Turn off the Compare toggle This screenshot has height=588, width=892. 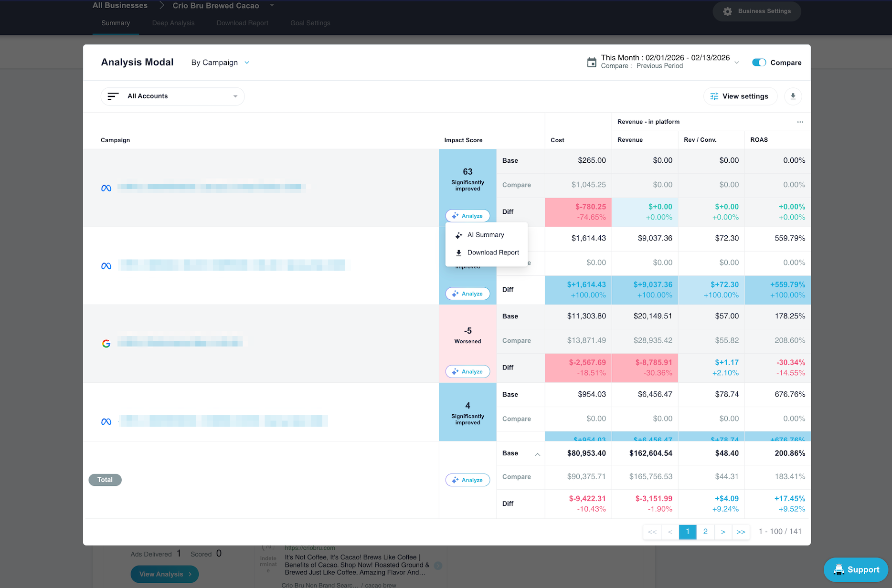click(x=759, y=63)
